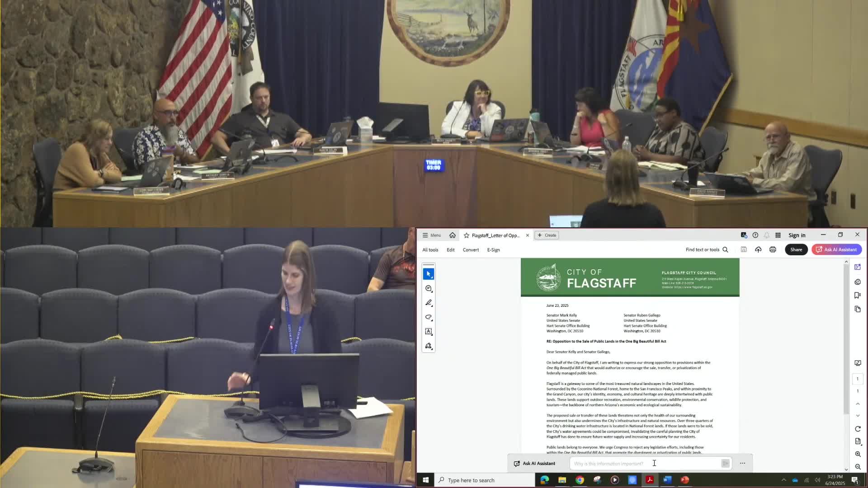This screenshot has width=868, height=488.
Task: Choose the freehand draw lasso tool
Action: tap(428, 317)
